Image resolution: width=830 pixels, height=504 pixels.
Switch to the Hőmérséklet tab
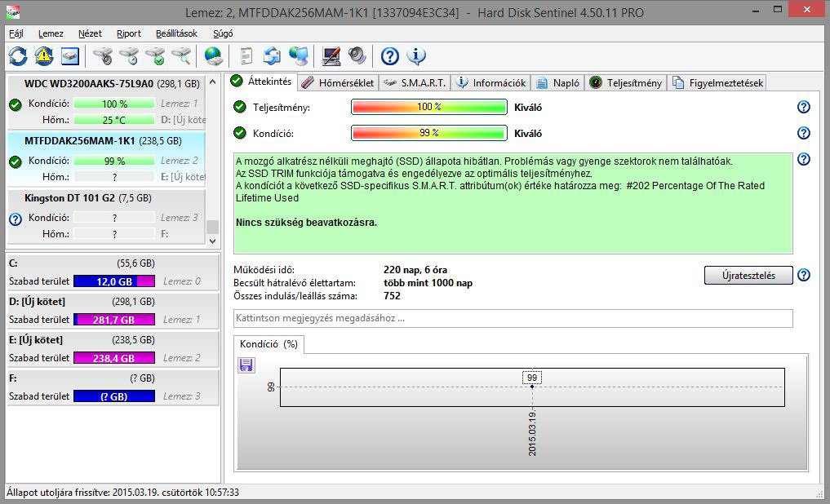coord(338,83)
